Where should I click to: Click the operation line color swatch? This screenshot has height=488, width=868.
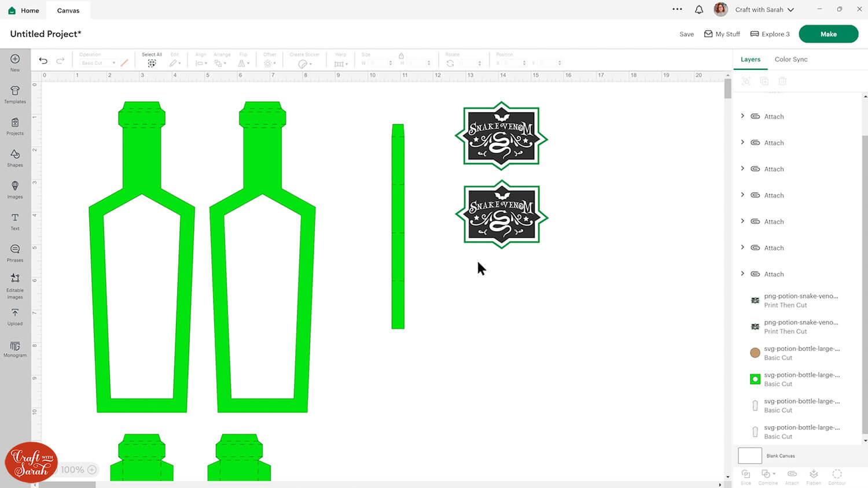(x=124, y=63)
